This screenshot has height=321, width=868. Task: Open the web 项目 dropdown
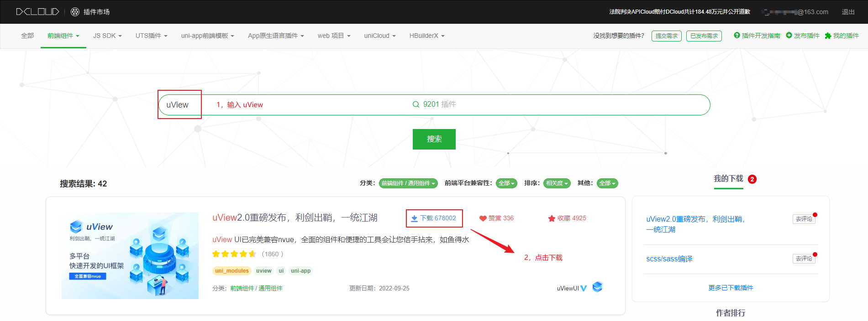334,36
